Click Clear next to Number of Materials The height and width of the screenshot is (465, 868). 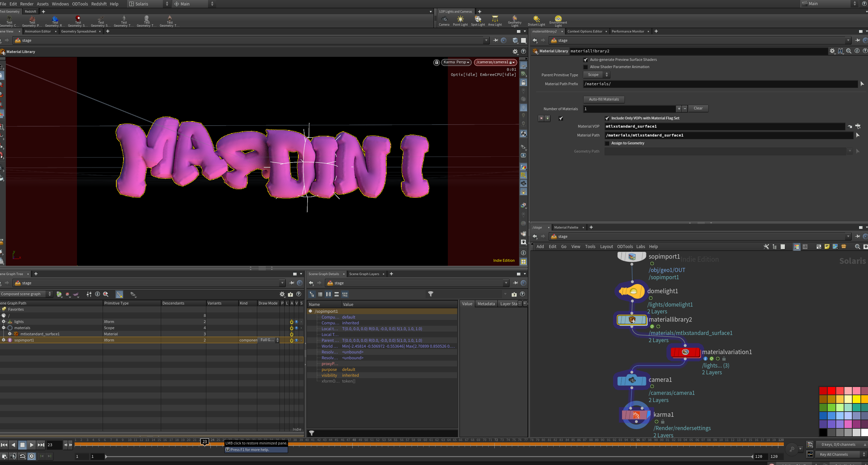[698, 108]
